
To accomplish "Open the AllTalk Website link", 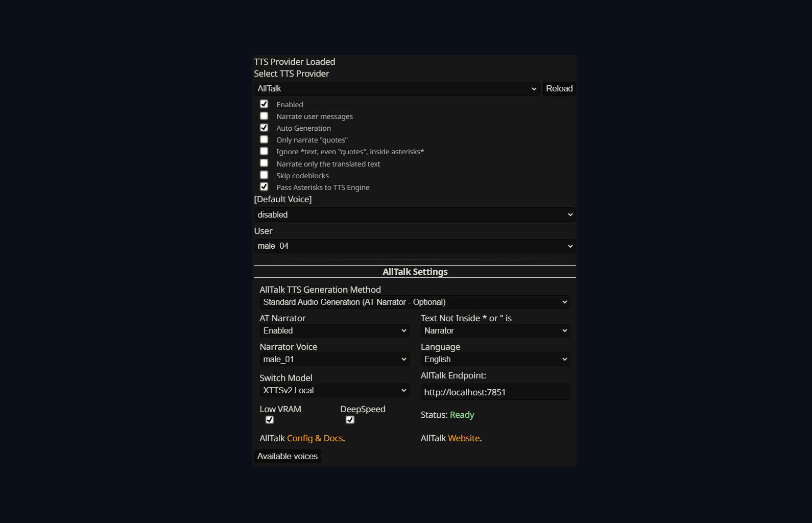I will coord(464,438).
